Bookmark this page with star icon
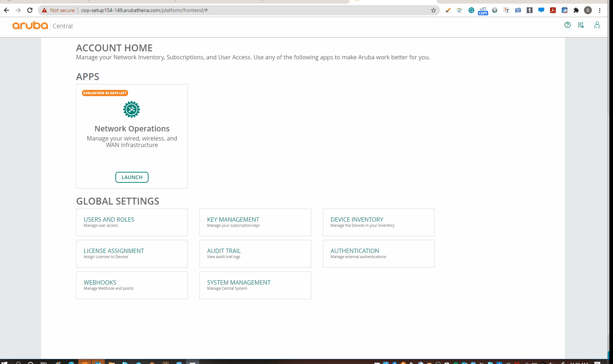613x364 pixels. (433, 10)
